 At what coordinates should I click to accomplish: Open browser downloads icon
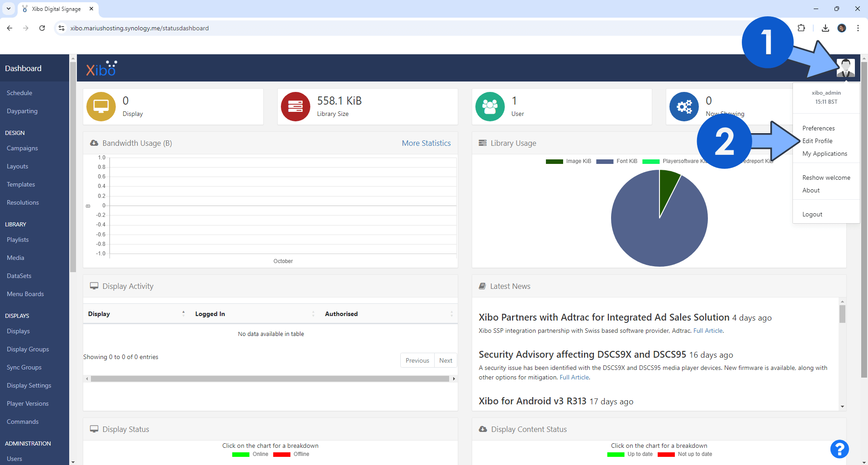(825, 28)
